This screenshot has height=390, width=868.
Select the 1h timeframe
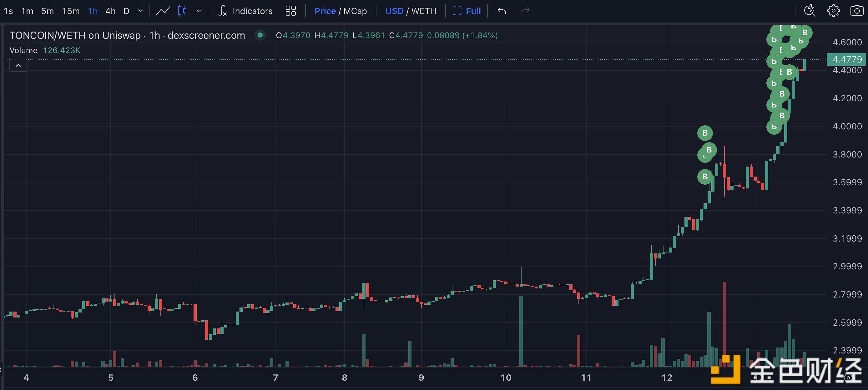point(93,11)
